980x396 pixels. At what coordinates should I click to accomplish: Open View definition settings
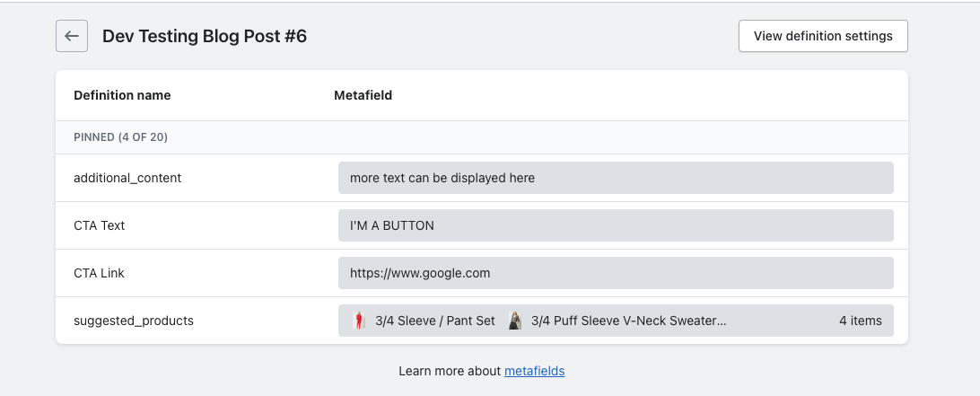(823, 36)
